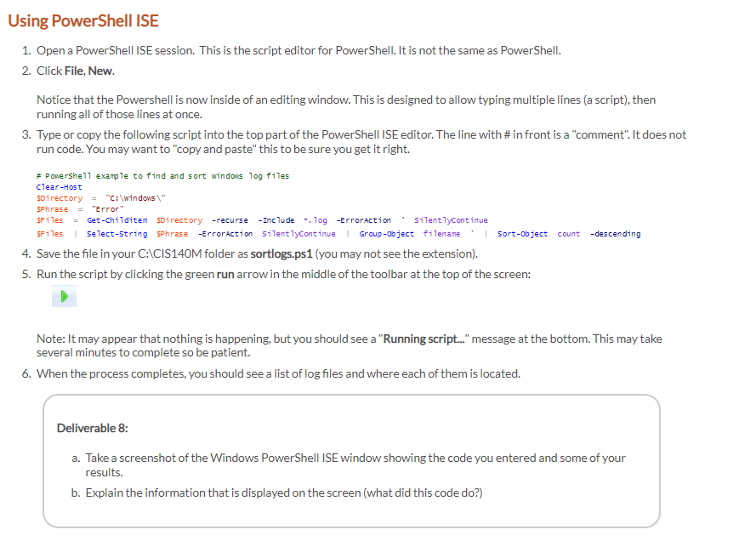Select the Sort-Object keyword in the code
This screenshot has height=541, width=756.
coord(525,233)
